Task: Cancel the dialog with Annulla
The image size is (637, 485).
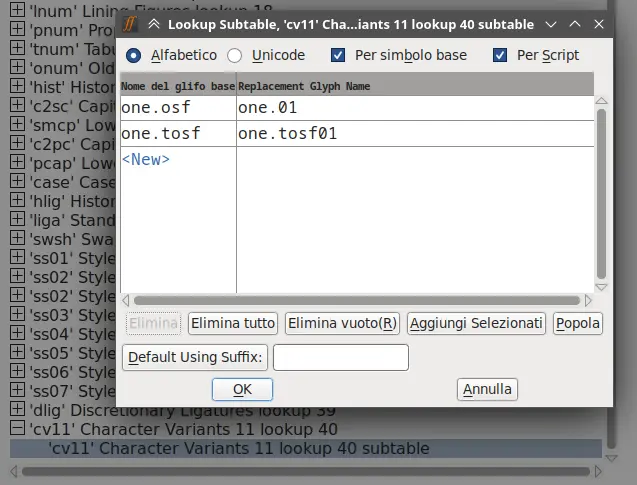Action: [x=487, y=390]
